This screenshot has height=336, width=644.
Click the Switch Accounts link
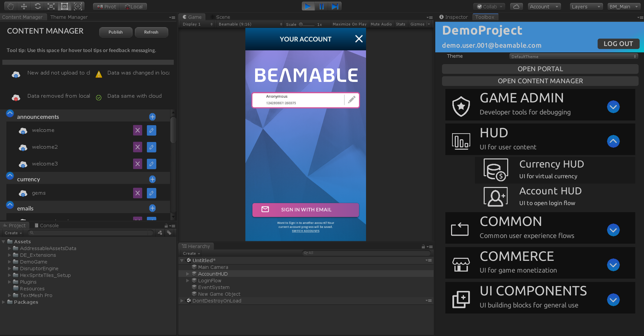(x=306, y=231)
